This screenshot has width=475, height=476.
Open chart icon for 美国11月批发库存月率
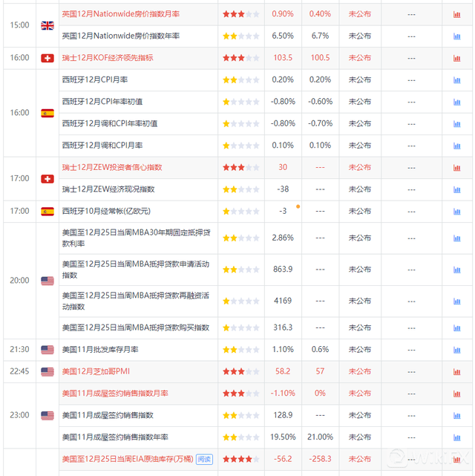(456, 350)
